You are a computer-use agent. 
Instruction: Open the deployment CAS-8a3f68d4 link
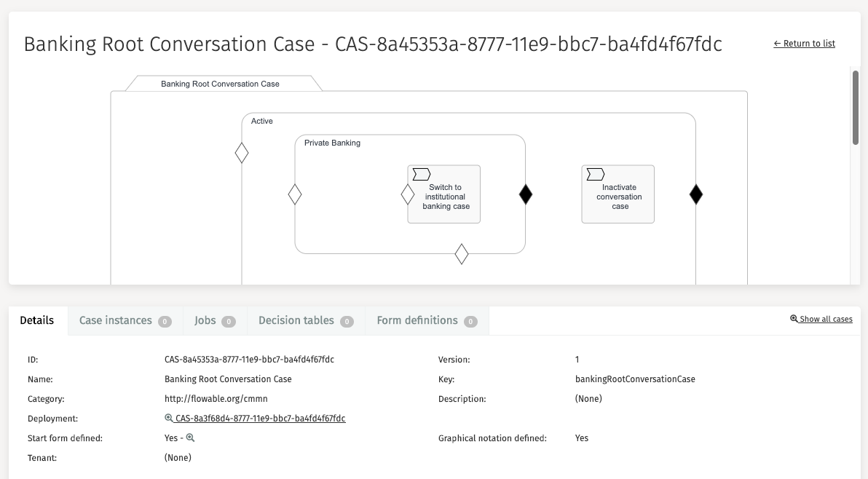coord(260,419)
